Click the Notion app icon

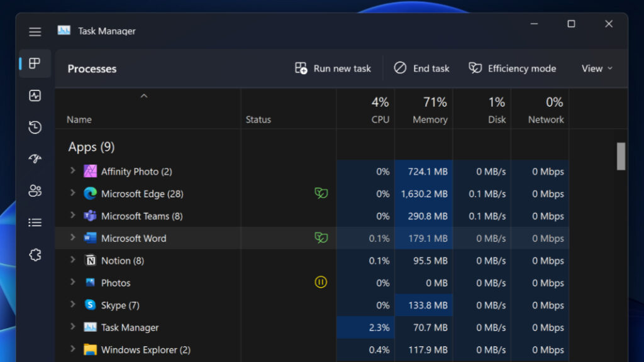point(90,260)
